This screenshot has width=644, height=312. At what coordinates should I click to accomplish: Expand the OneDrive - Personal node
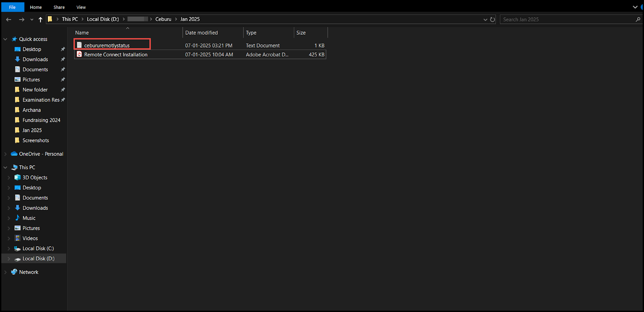coord(5,154)
